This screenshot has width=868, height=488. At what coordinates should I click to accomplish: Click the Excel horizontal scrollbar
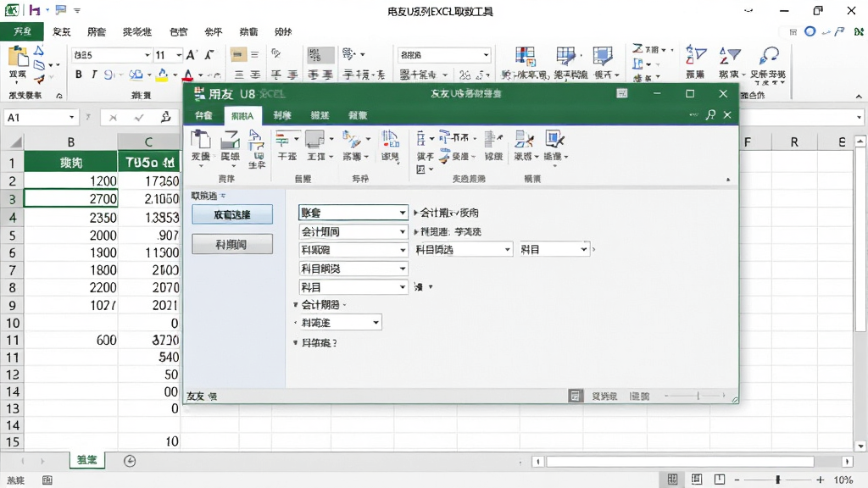pyautogui.click(x=680, y=461)
